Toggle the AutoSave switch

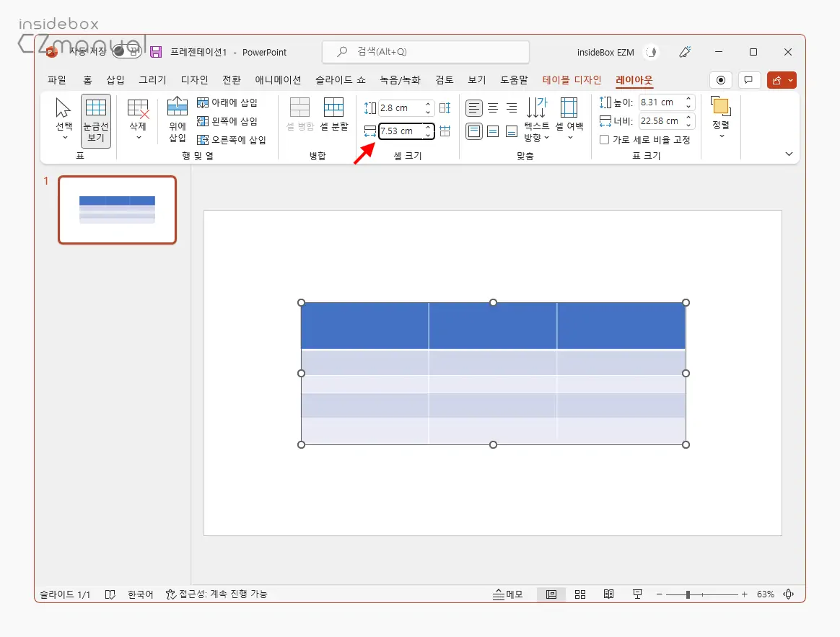(x=126, y=52)
